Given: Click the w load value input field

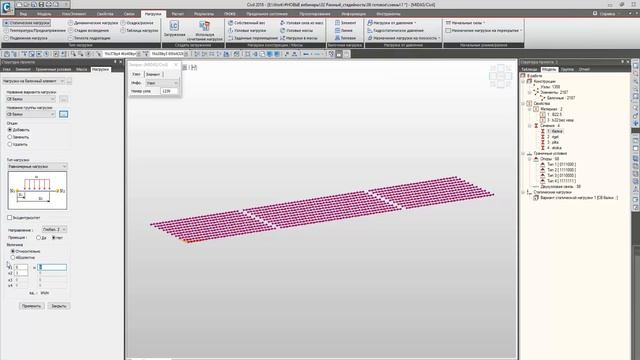Looking at the screenshot, I should click(52, 267).
